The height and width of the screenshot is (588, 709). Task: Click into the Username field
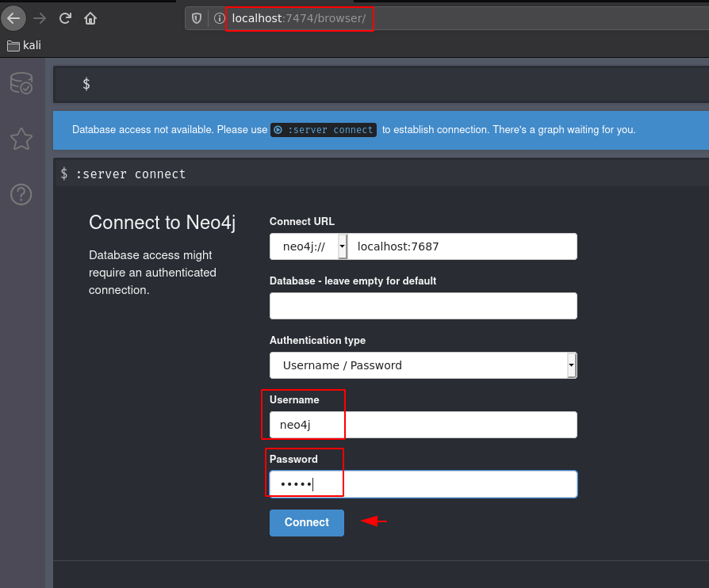click(x=423, y=425)
